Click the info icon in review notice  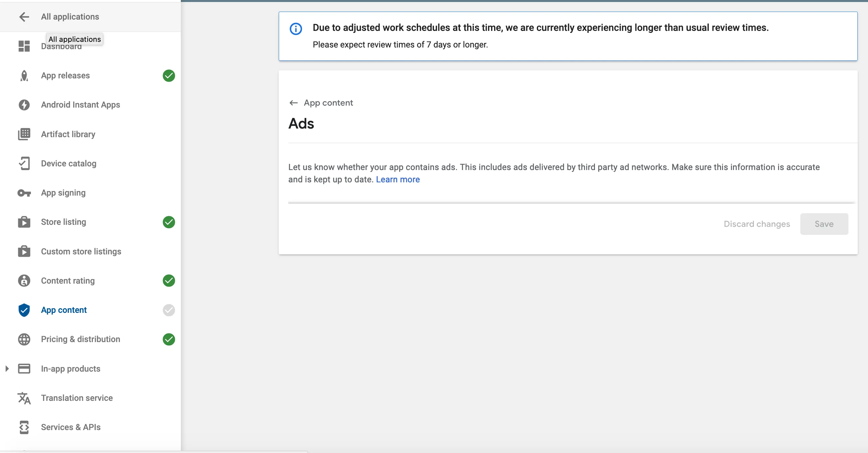pyautogui.click(x=296, y=29)
